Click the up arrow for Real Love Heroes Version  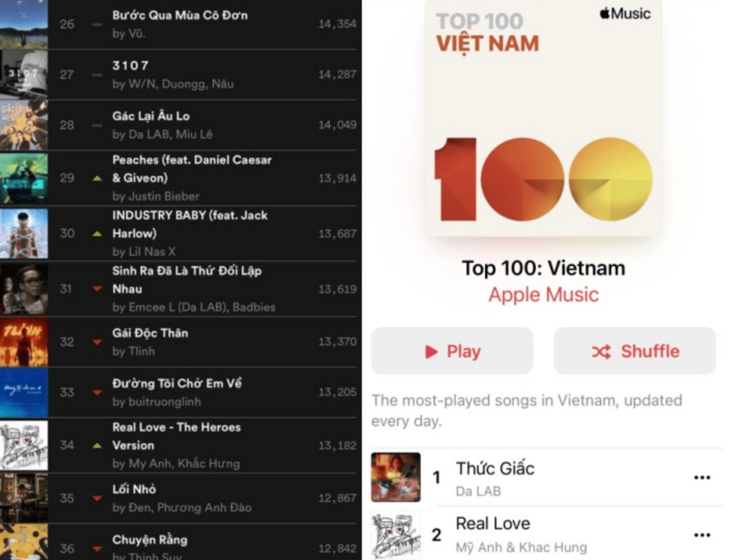click(x=97, y=446)
